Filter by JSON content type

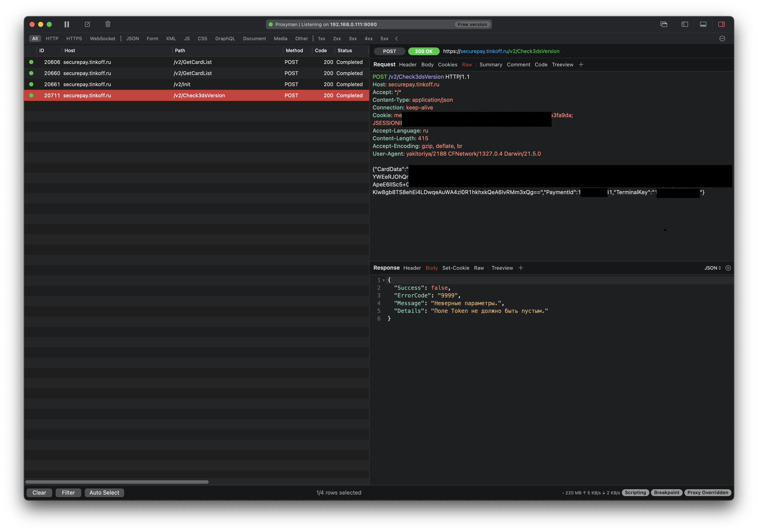coord(132,38)
